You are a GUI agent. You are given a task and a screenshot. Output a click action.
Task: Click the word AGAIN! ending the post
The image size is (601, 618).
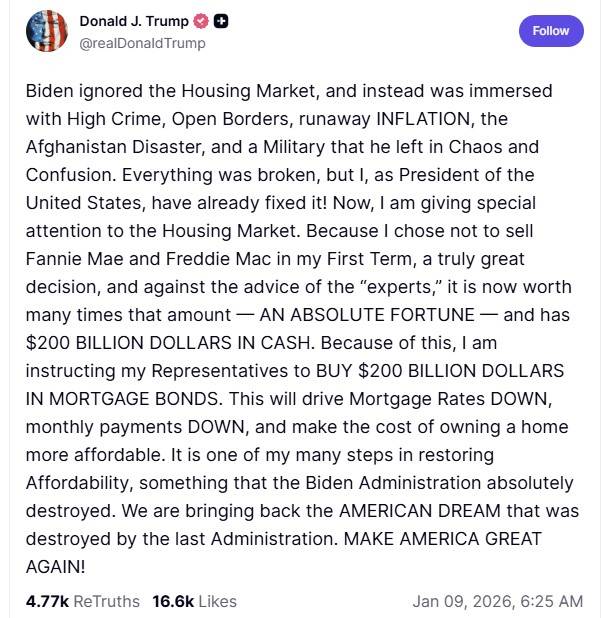coord(56,566)
